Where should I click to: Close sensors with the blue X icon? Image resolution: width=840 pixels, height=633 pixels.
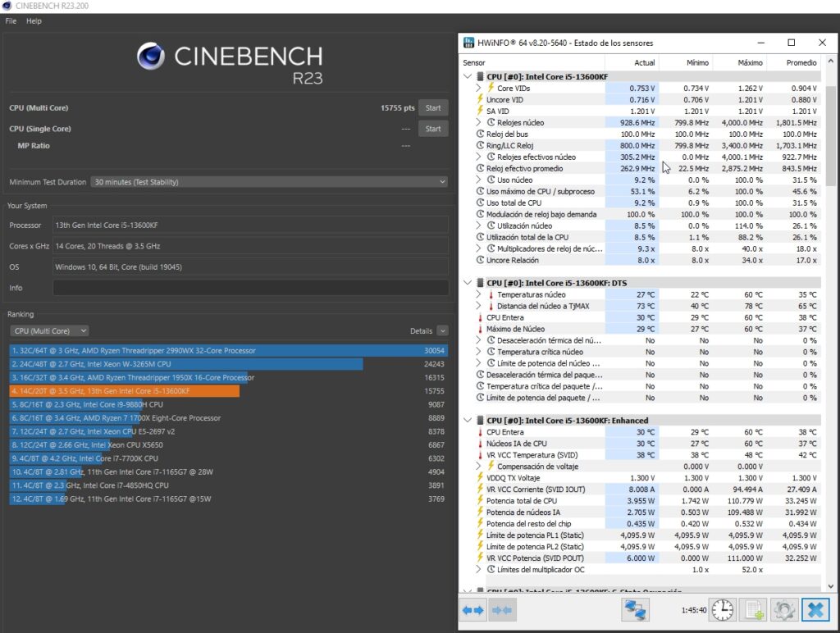[815, 610]
